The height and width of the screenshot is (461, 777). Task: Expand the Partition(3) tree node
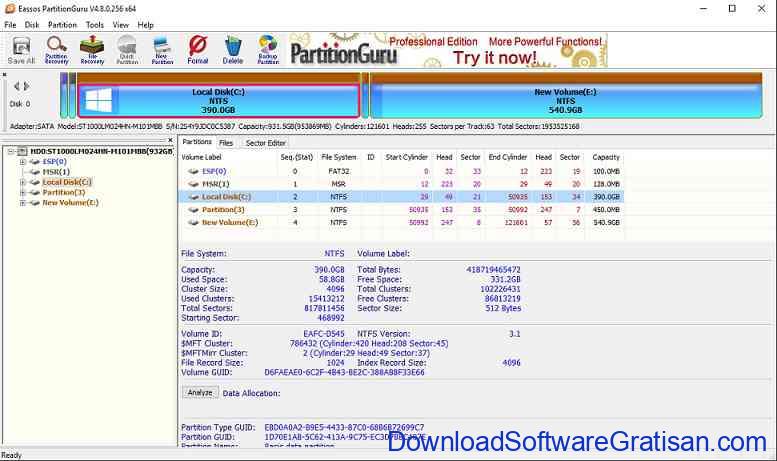22,192
